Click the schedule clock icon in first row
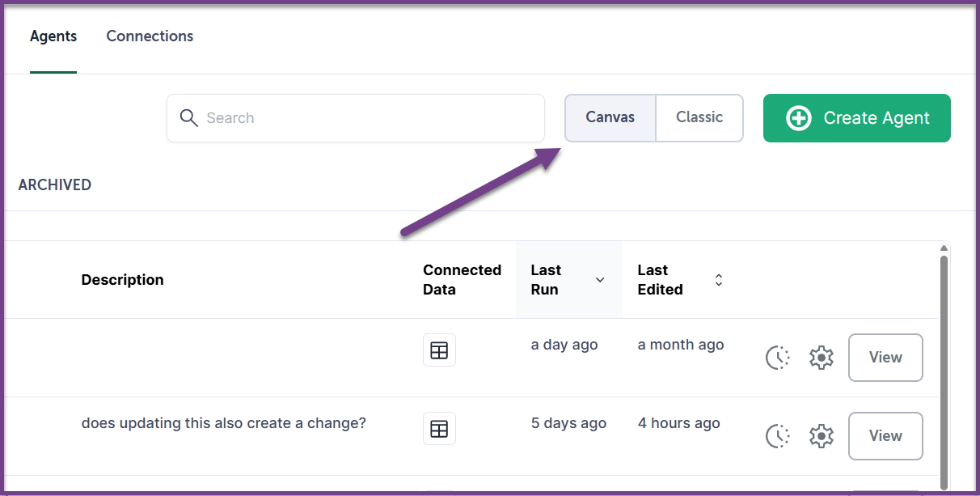Viewport: 980px width, 496px height. [x=777, y=358]
